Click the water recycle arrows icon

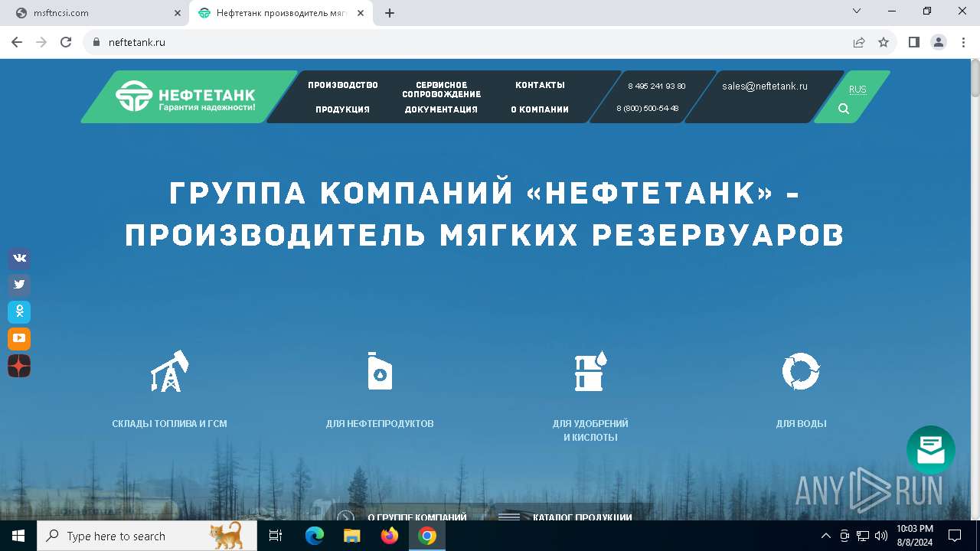tap(801, 371)
